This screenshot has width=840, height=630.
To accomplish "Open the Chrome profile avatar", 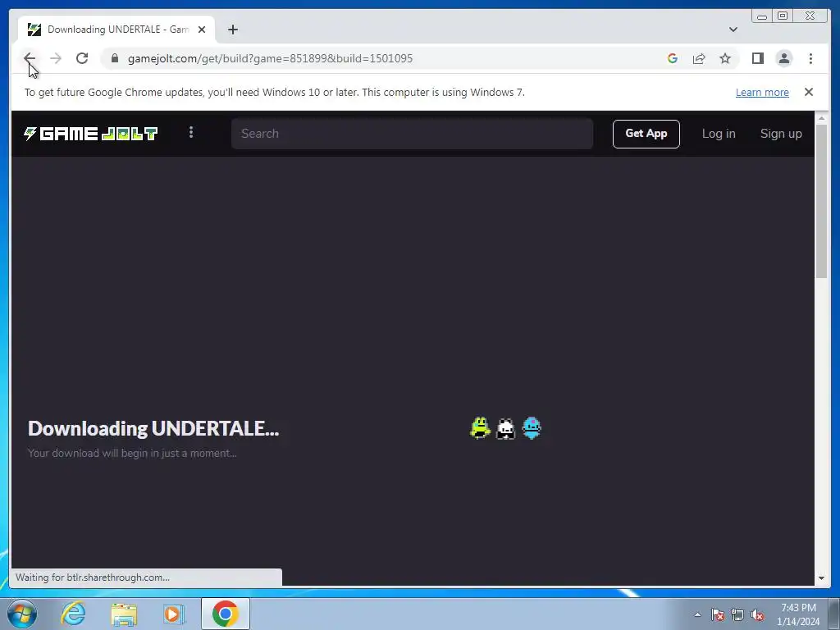I will tap(783, 58).
